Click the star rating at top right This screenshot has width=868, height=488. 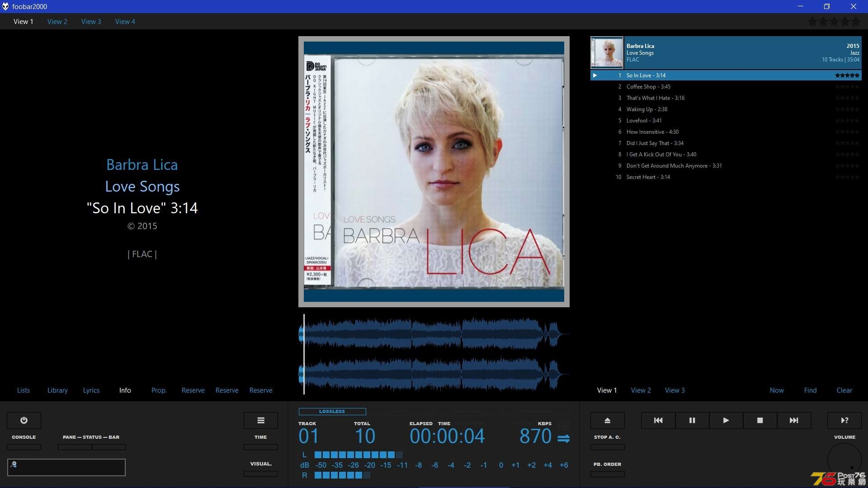834,21
